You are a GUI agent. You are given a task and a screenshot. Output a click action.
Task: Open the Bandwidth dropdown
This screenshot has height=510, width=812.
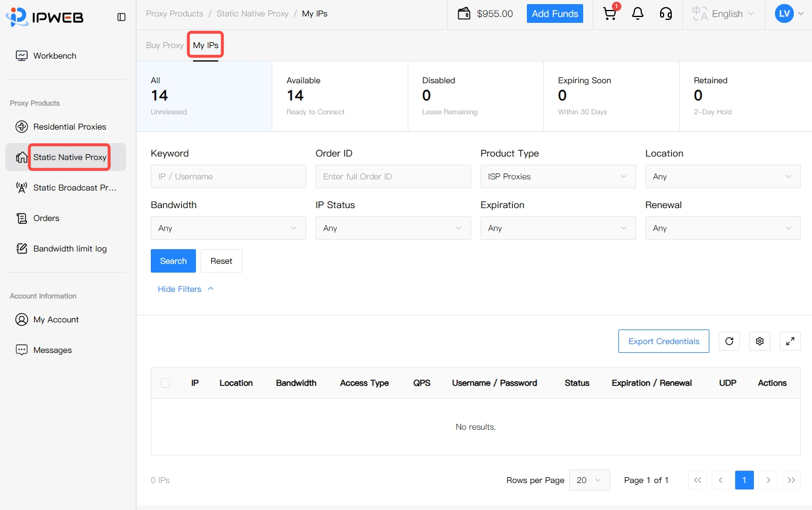[x=228, y=228]
